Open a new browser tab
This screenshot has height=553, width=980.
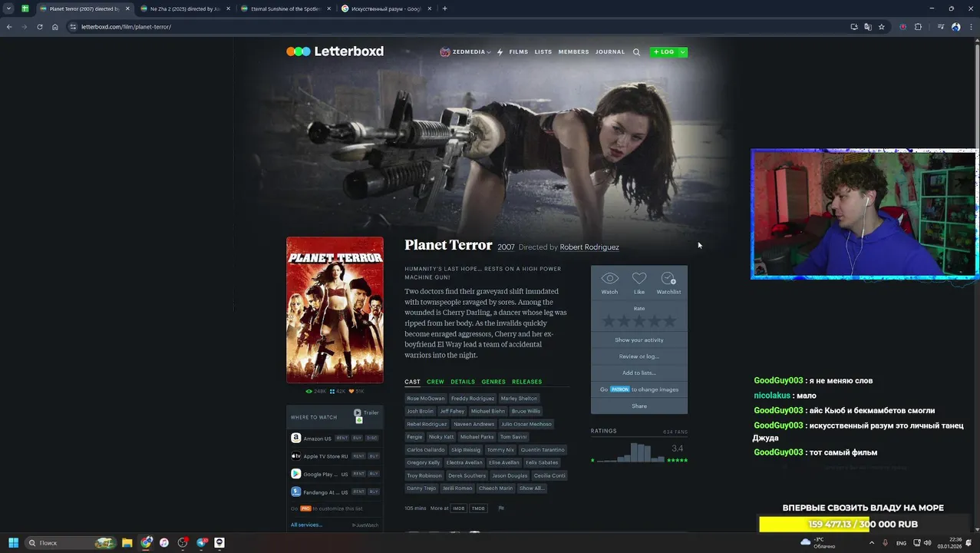tap(444, 8)
